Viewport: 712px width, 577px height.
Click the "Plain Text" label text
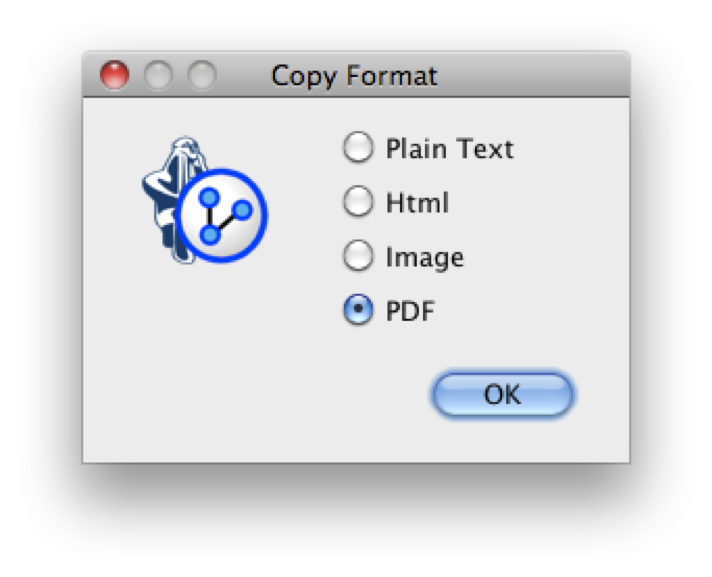[x=449, y=149]
